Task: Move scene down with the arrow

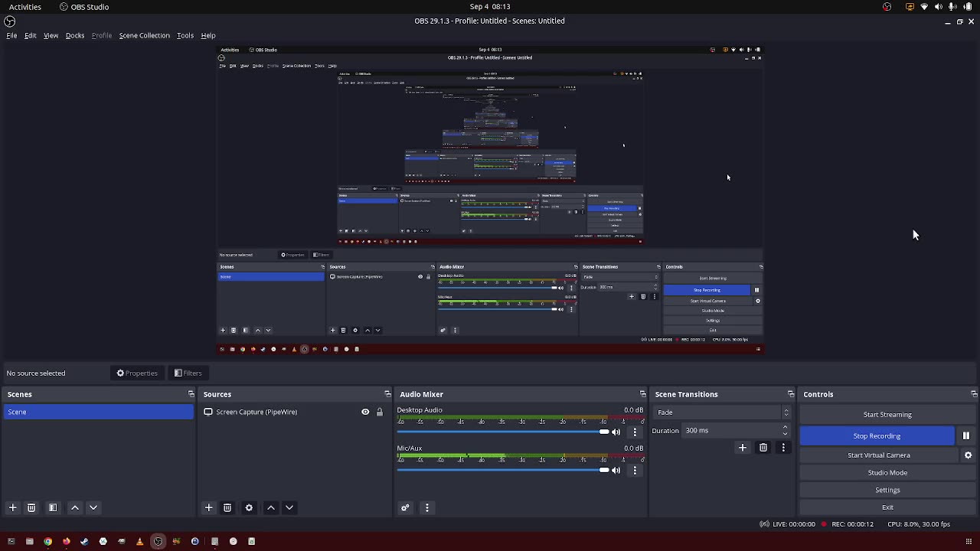Action: 93,507
